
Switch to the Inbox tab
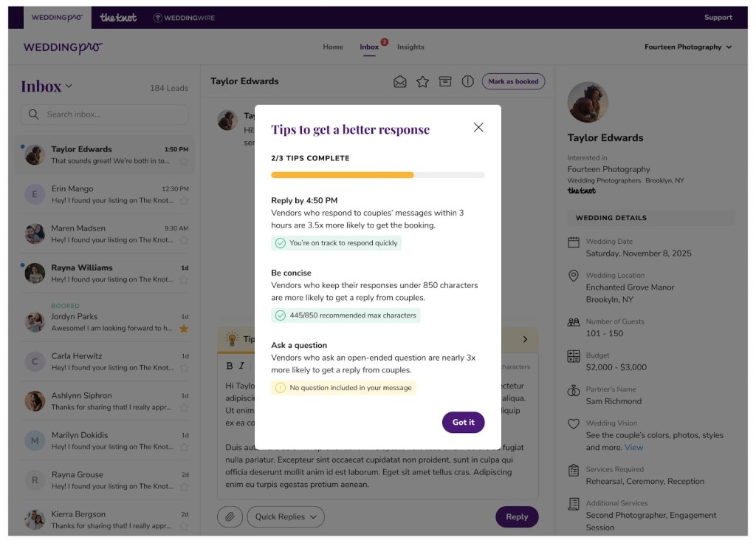pyautogui.click(x=369, y=47)
